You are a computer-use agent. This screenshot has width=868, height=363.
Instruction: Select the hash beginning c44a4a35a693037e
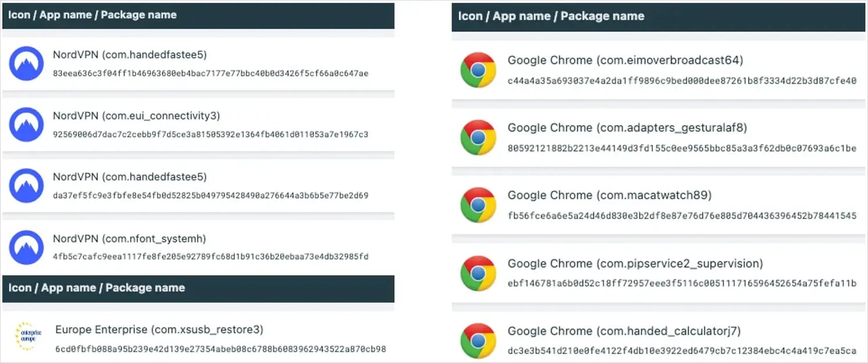681,81
